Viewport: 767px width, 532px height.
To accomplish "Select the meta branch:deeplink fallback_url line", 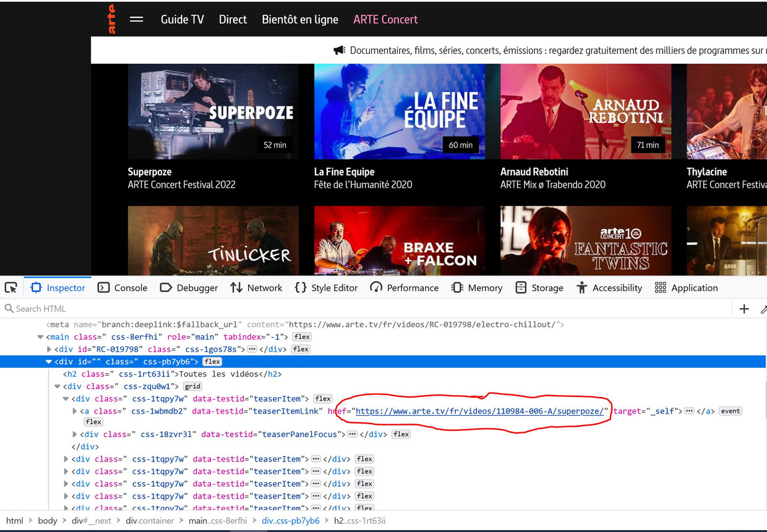I will pos(305,325).
